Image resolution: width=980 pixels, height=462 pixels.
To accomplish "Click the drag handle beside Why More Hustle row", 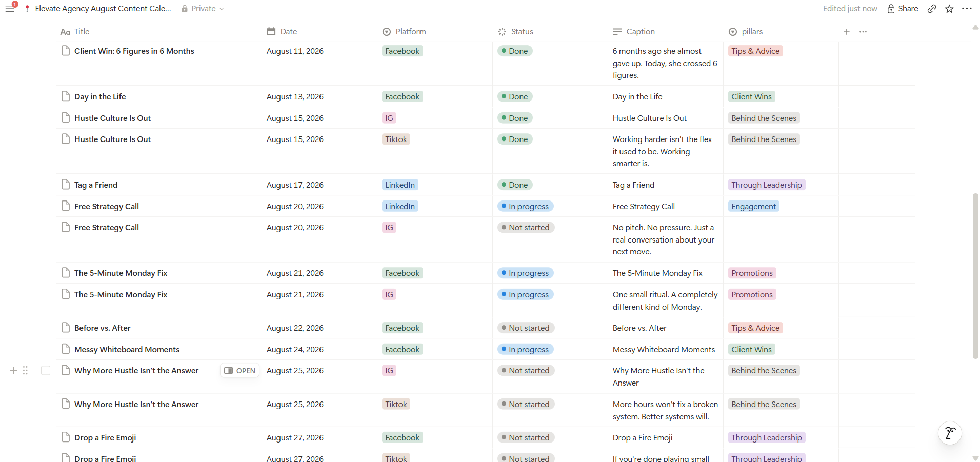I will coord(25,370).
